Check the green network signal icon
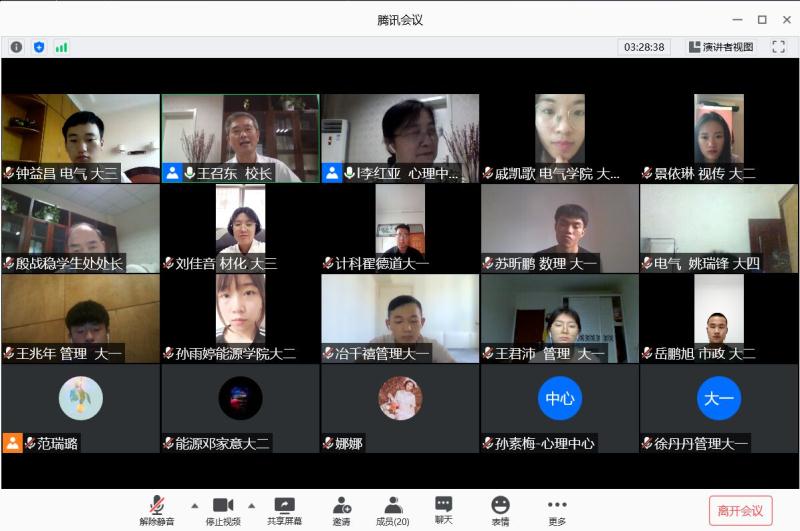 pyautogui.click(x=61, y=47)
